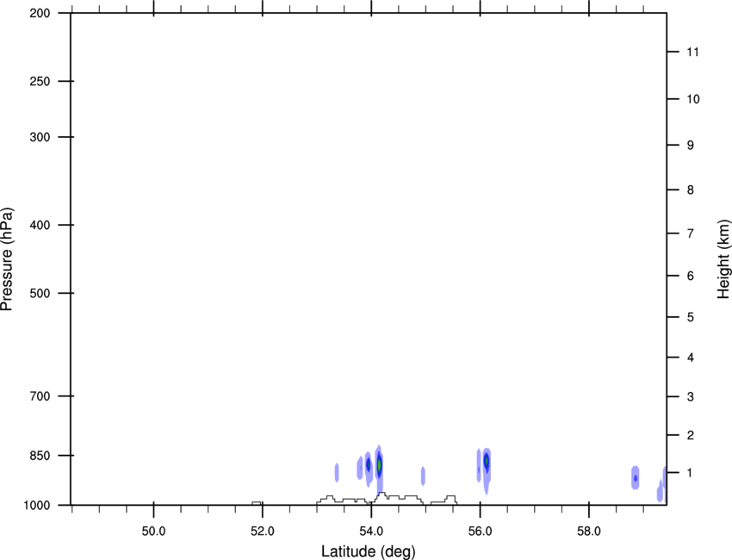Click the small contour blob near 53.4 latitude
The height and width of the screenshot is (560, 732).
pos(337,472)
